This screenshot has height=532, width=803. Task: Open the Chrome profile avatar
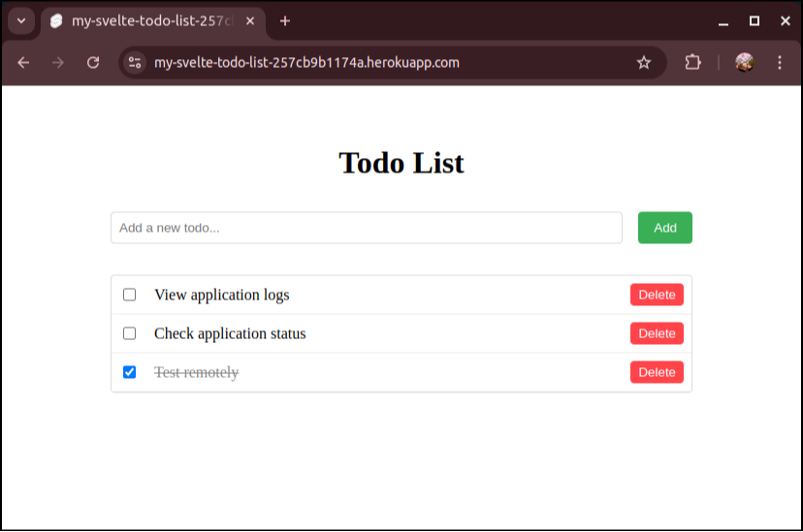tap(745, 62)
